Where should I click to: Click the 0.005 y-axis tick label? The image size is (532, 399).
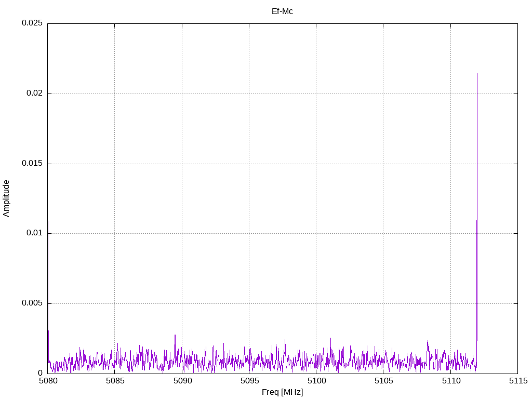click(32, 303)
